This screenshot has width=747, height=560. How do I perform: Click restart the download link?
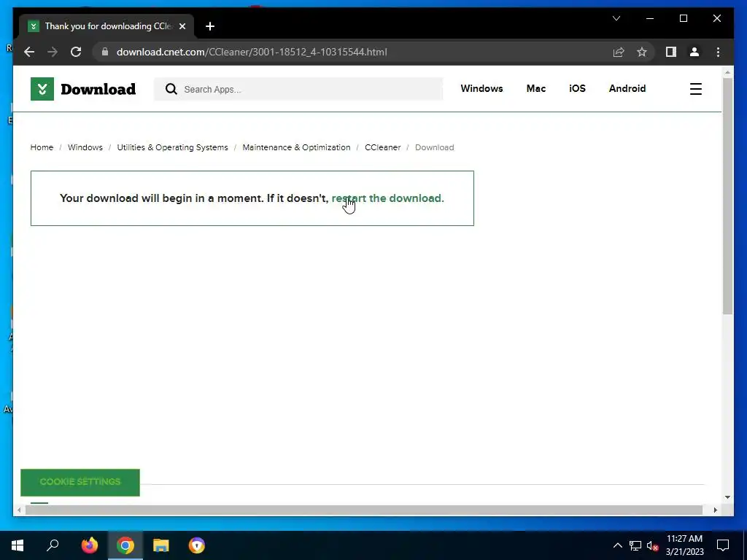pos(388,198)
